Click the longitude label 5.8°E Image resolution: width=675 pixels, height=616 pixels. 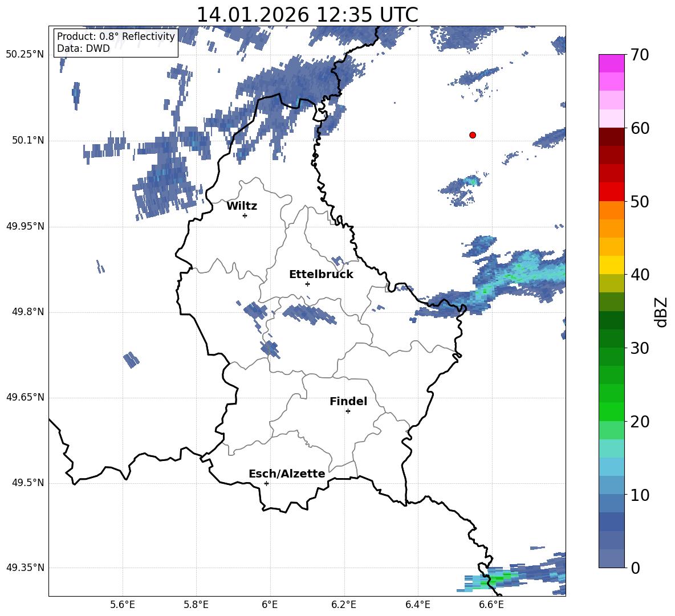click(196, 605)
